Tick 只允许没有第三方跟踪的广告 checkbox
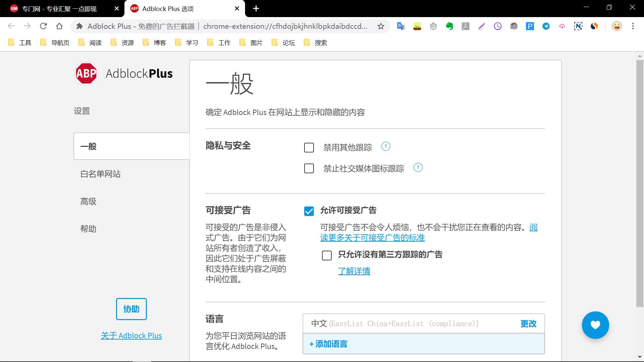 click(x=327, y=255)
